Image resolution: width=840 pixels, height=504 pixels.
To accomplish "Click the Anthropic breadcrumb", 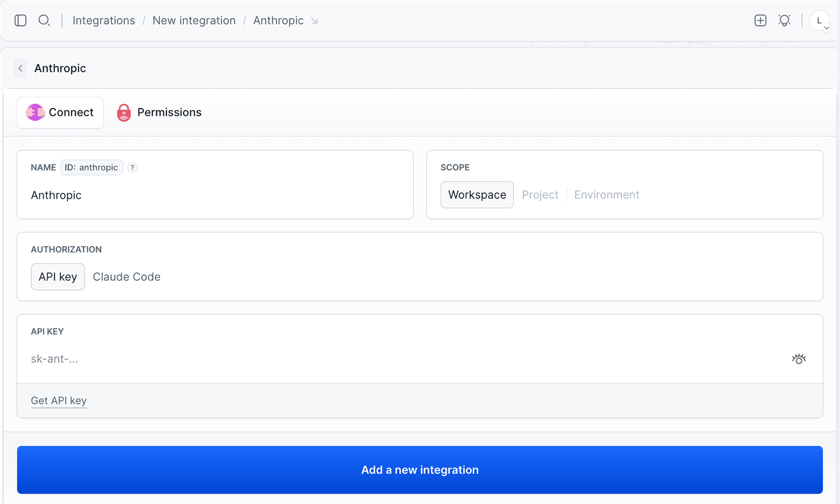I will (278, 21).
